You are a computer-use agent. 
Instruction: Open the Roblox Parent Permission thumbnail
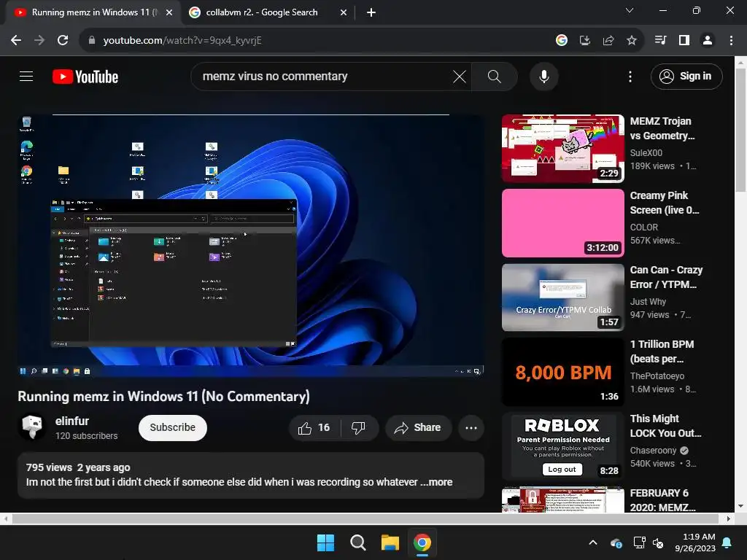563,446
